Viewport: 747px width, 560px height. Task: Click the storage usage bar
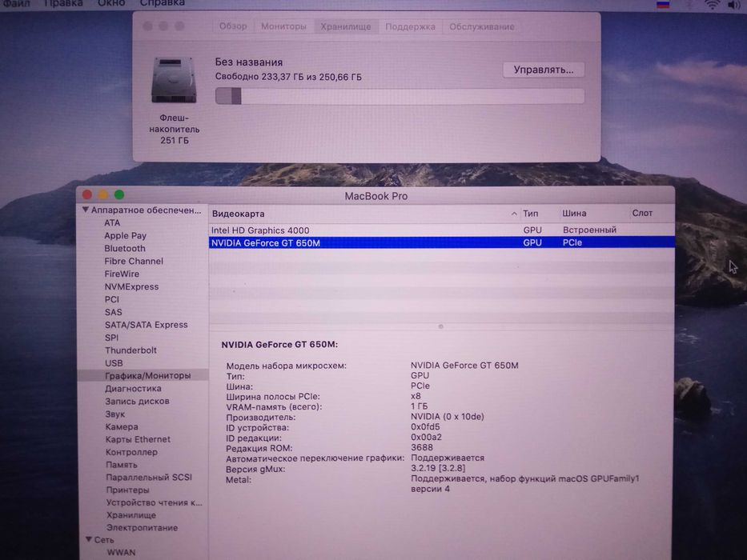(400, 96)
